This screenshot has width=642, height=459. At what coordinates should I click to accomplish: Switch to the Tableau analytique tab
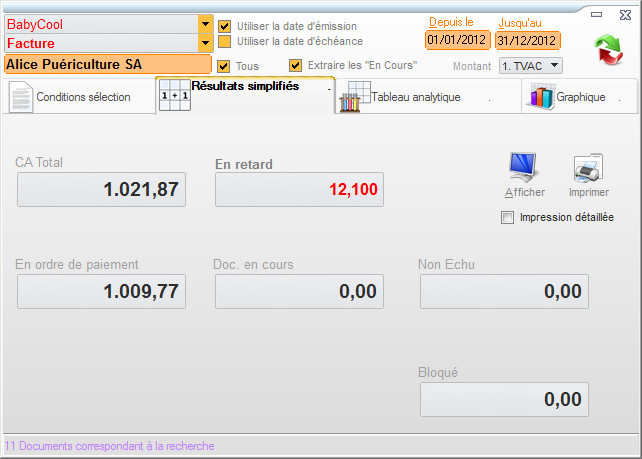click(x=415, y=97)
